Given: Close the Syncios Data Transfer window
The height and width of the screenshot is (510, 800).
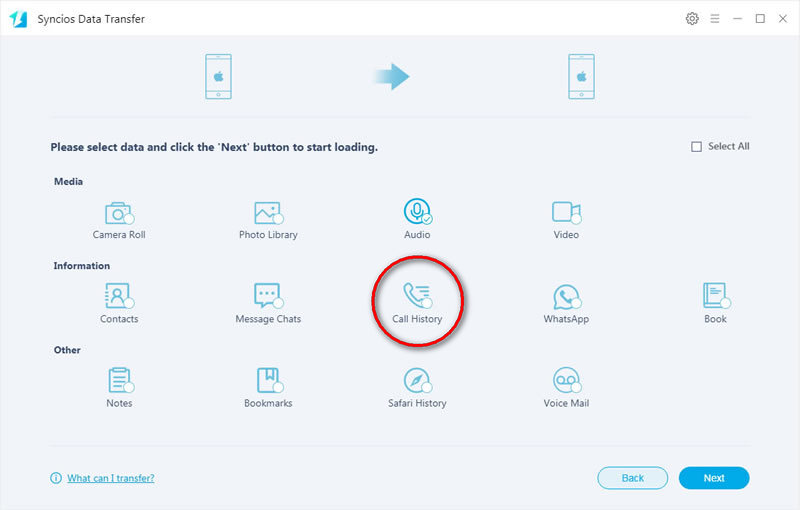Looking at the screenshot, I should pos(783,19).
